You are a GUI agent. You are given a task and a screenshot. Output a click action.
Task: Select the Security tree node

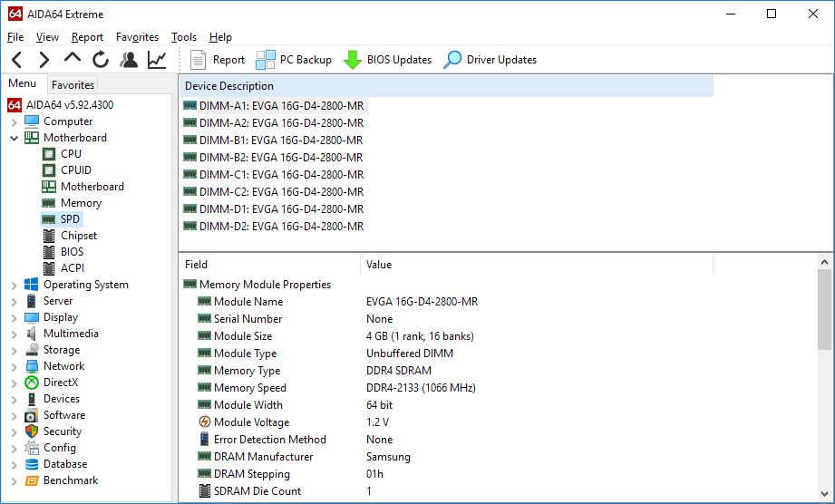[63, 431]
